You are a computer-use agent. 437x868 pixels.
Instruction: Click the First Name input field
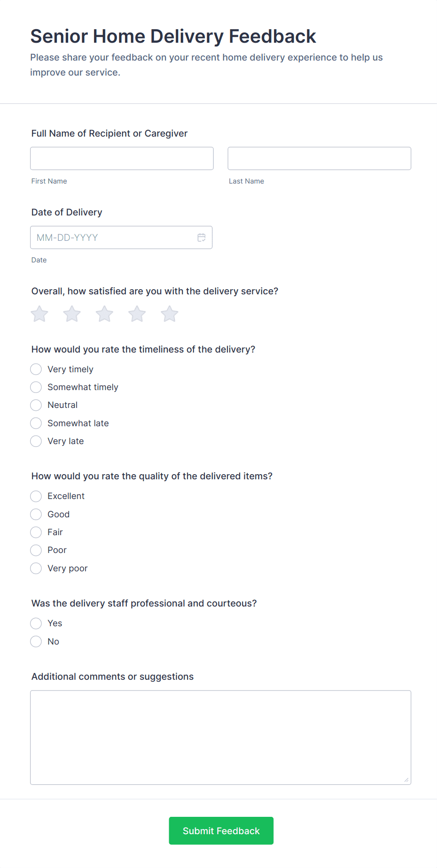coord(122,159)
